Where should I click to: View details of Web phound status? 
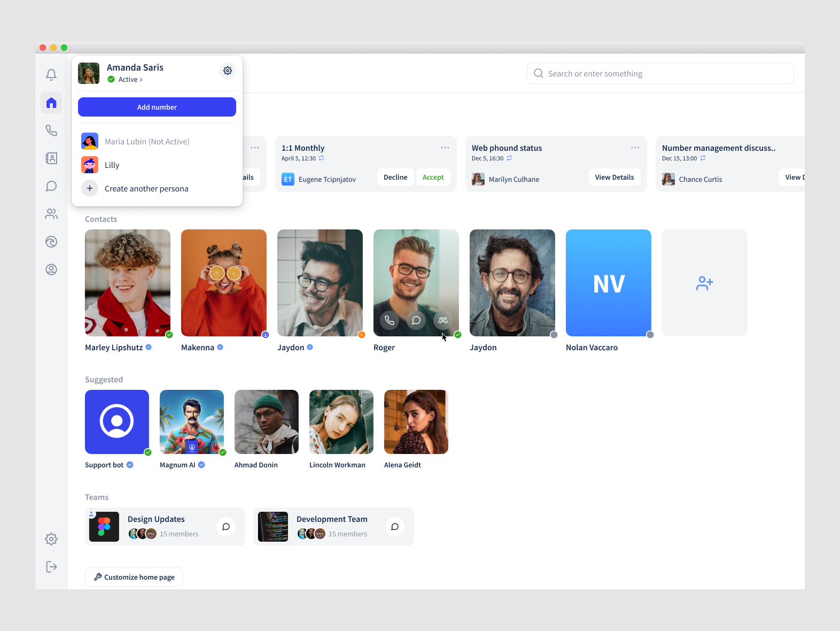click(x=615, y=177)
